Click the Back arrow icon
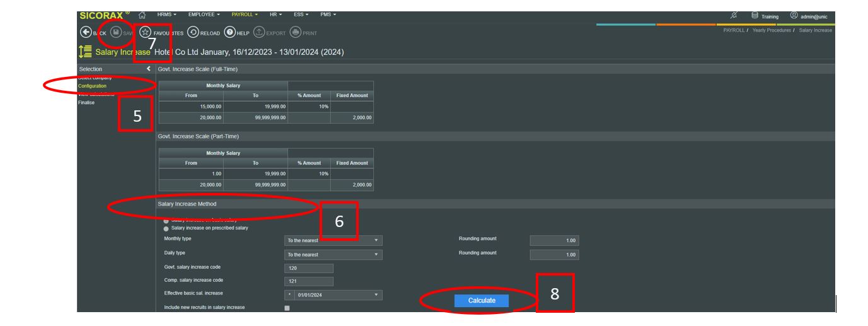The height and width of the screenshot is (326, 868). pyautogui.click(x=84, y=33)
